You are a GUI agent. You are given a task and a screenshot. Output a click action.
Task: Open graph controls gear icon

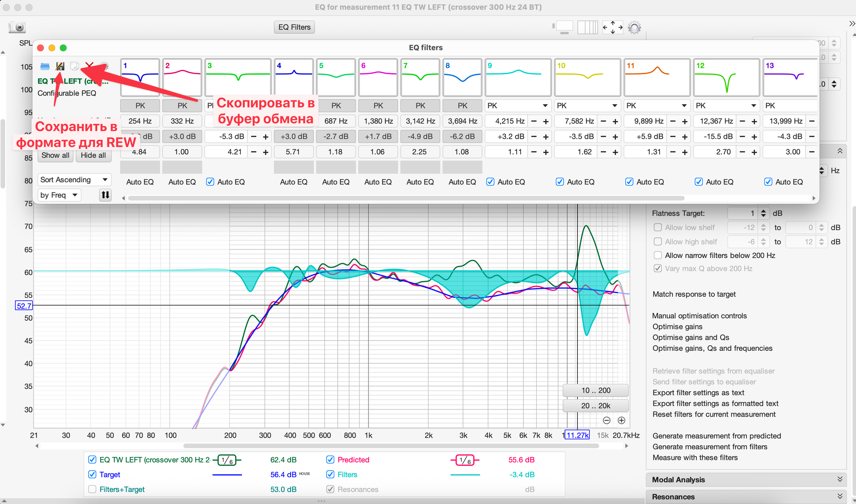click(634, 28)
